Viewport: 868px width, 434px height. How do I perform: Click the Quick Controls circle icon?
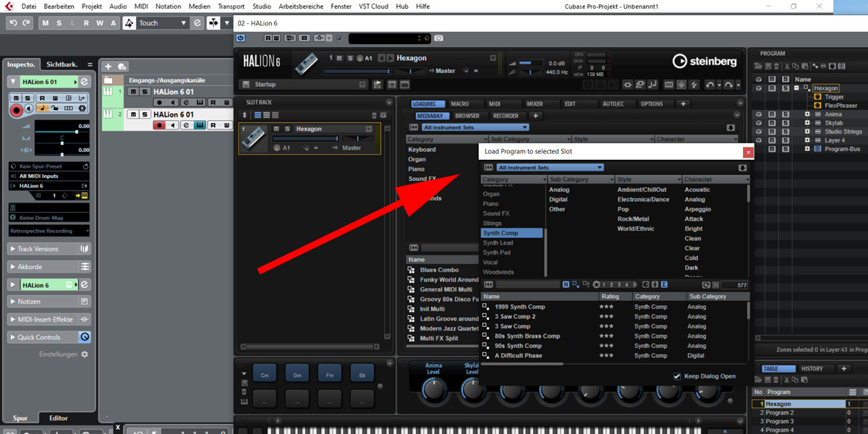(85, 337)
